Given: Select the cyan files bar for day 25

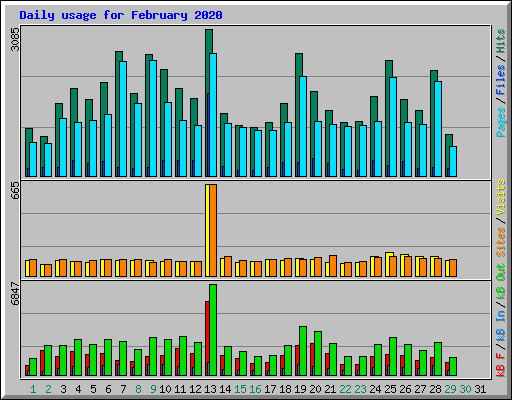Looking at the screenshot, I should (393, 127).
